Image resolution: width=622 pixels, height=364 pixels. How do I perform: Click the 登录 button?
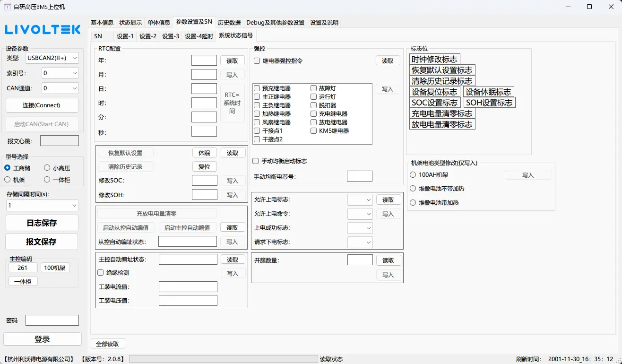(x=42, y=339)
